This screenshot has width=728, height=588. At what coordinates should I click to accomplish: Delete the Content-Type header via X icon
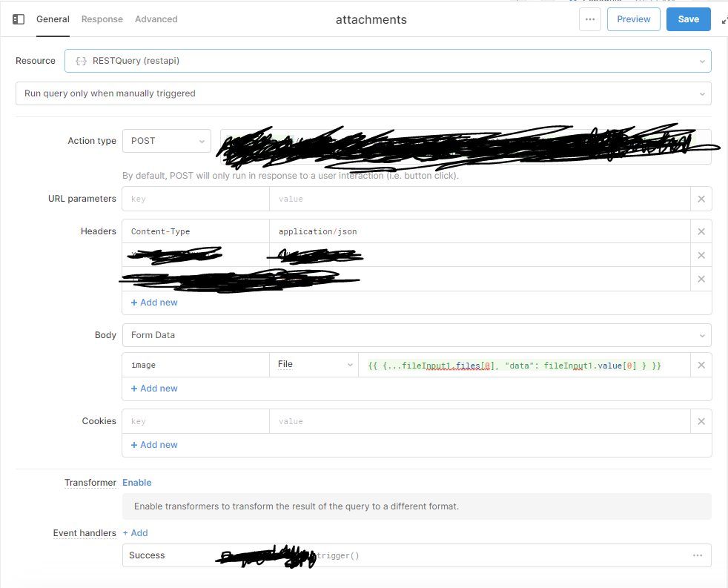(701, 231)
